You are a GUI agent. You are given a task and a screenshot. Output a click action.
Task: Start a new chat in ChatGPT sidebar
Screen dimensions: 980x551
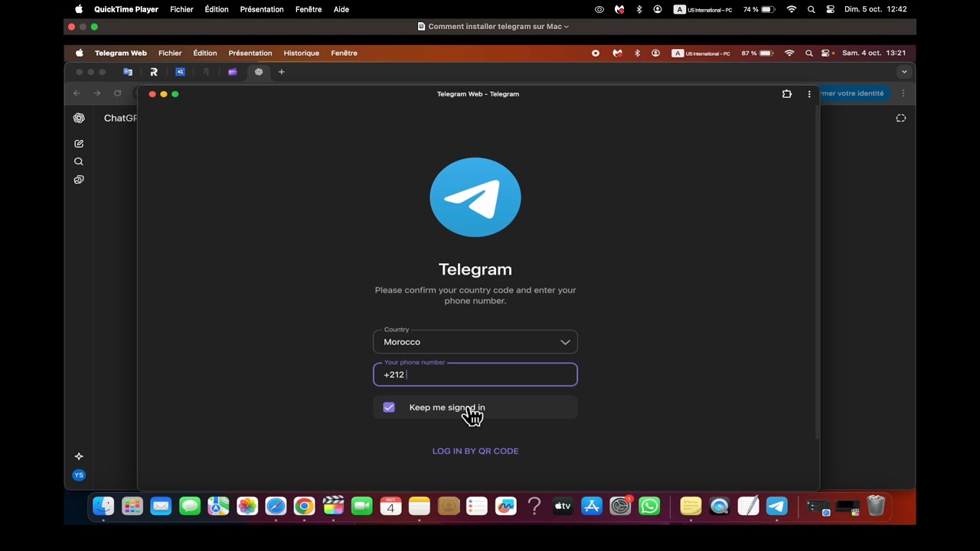79,144
